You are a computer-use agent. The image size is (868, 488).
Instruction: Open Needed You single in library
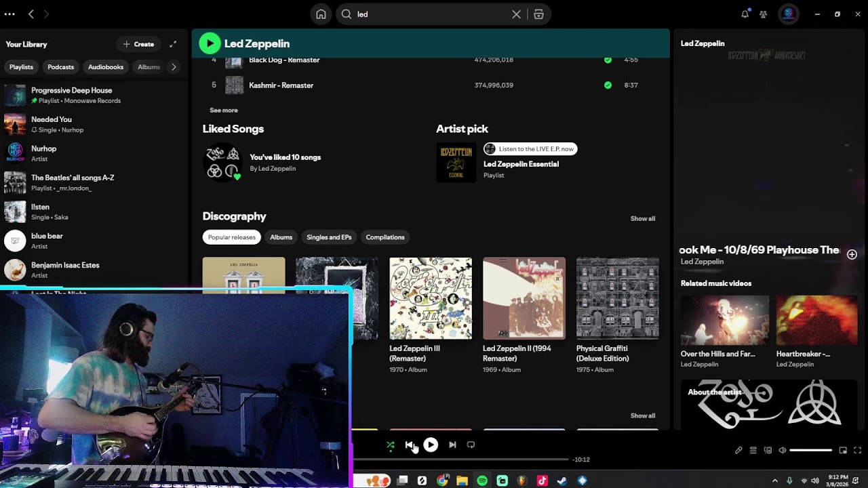[94, 125]
